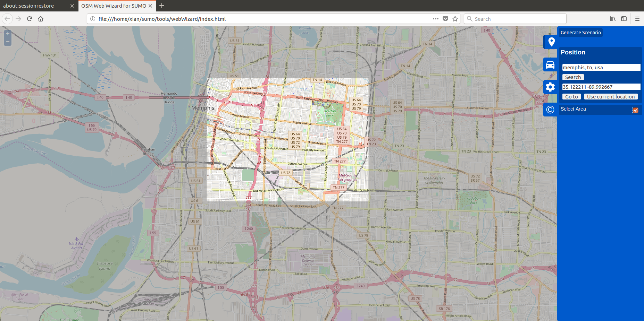Uncheck the Select Area checkbox
The height and width of the screenshot is (321, 644).
click(x=636, y=110)
